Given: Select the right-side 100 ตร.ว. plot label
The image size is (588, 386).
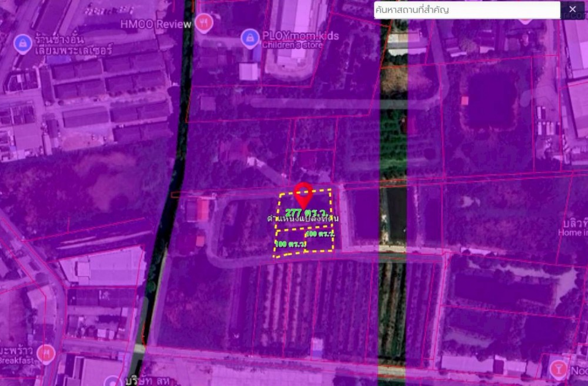Looking at the screenshot, I should click(x=320, y=234).
